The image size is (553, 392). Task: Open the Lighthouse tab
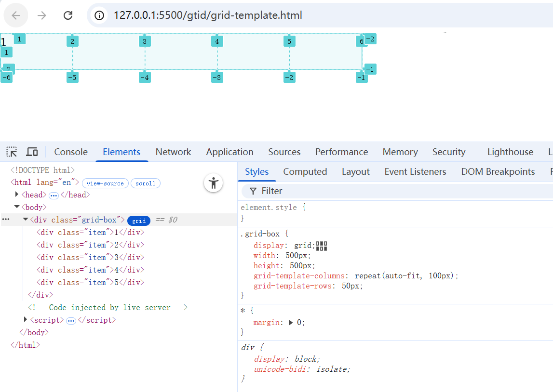pos(510,152)
